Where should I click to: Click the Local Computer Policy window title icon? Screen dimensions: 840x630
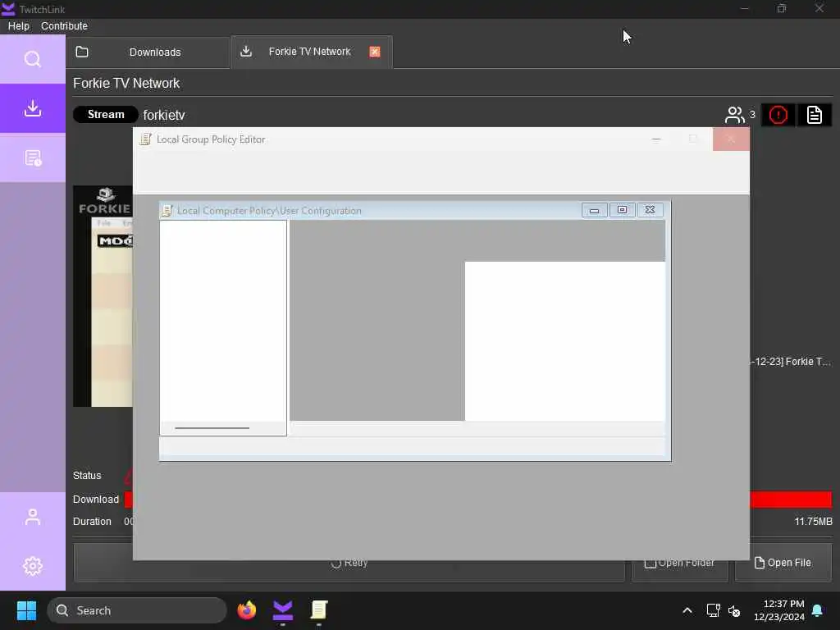coord(167,211)
